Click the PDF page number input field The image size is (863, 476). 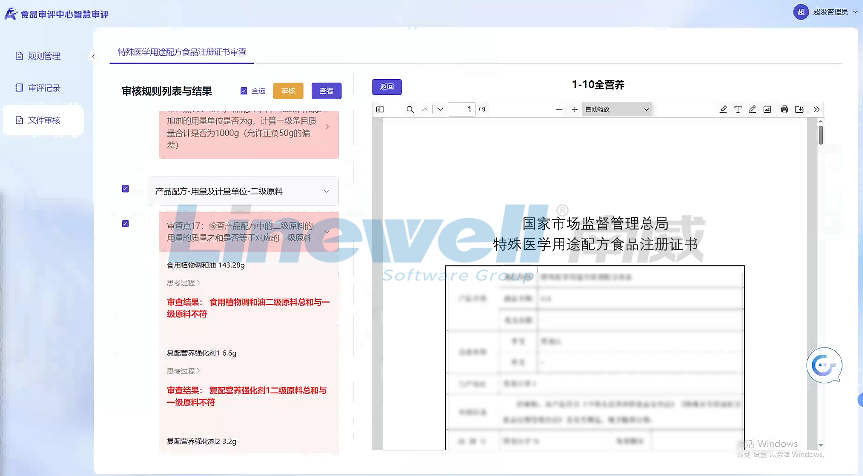[462, 109]
